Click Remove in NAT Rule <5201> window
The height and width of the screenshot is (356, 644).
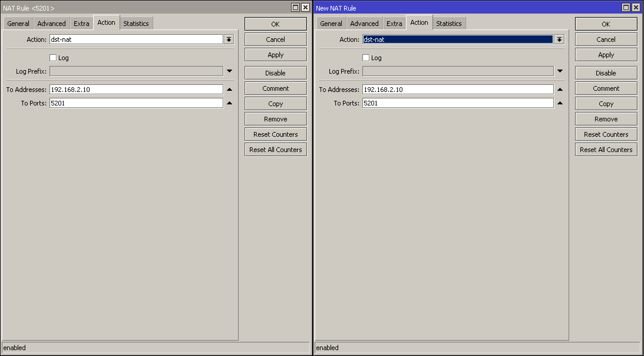(276, 119)
